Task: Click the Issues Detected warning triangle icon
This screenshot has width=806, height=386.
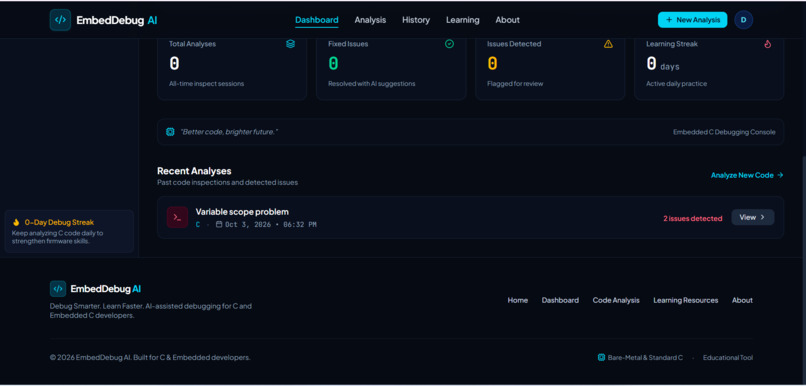Action: point(608,44)
